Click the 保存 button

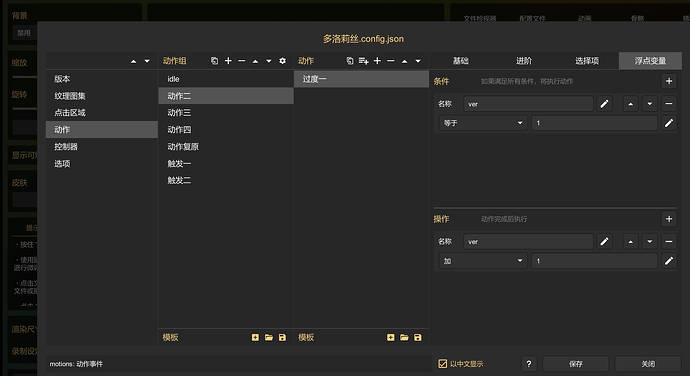point(576,364)
